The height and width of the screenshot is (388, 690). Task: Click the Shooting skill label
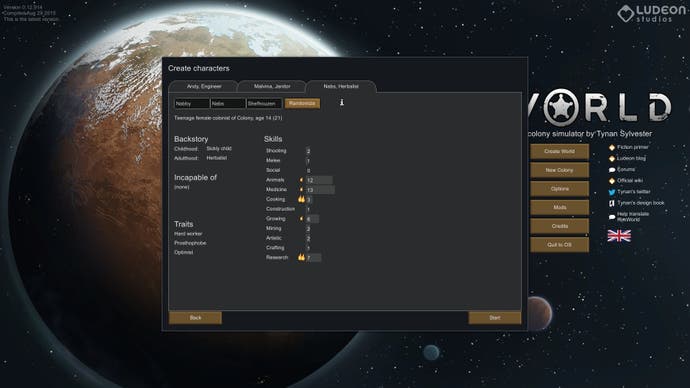click(276, 151)
